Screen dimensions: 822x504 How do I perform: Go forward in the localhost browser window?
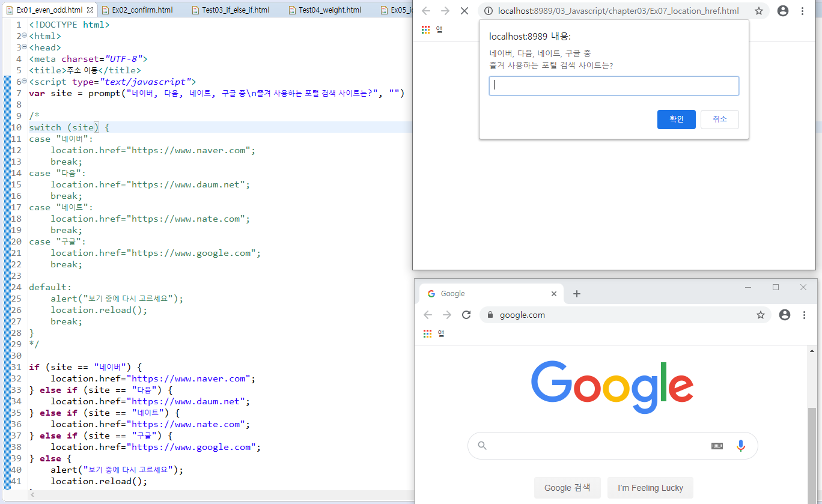446,11
